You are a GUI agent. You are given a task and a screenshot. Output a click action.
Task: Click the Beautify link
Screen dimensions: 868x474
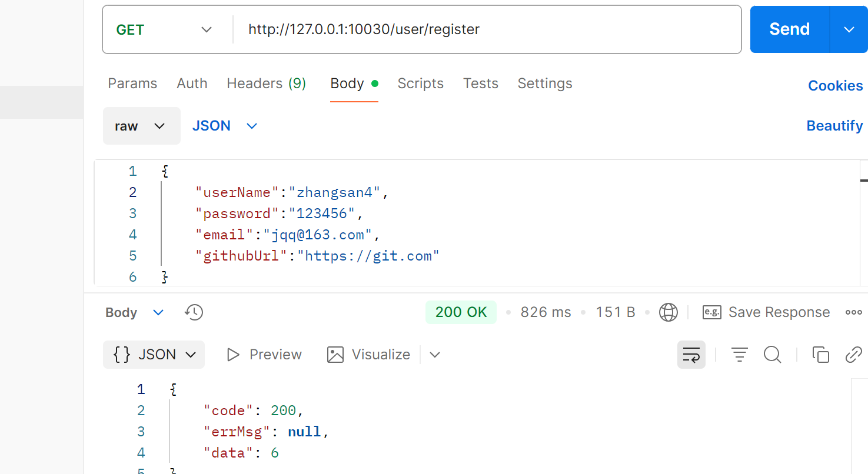(x=834, y=126)
